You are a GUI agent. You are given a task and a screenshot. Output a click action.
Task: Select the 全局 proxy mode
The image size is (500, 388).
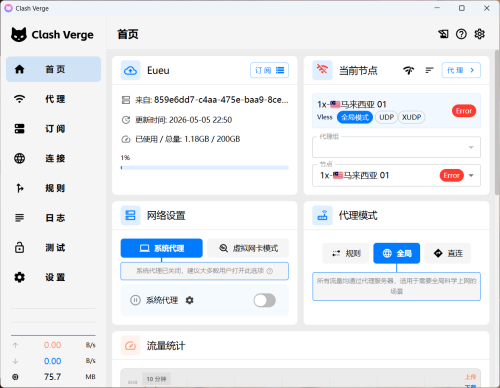click(396, 253)
